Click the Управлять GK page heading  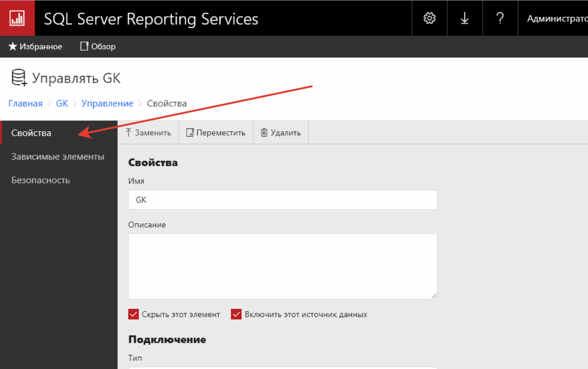point(77,78)
